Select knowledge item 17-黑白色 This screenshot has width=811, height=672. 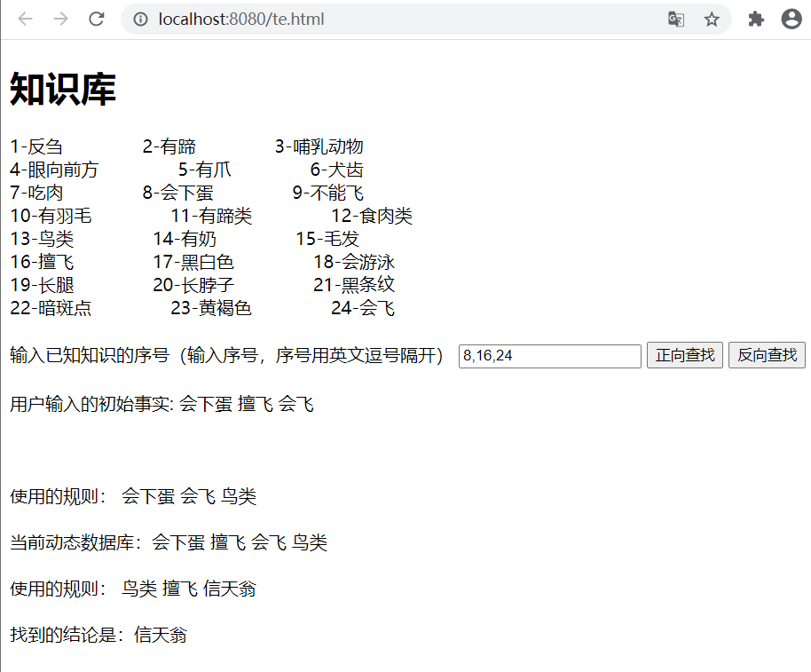click(x=193, y=262)
